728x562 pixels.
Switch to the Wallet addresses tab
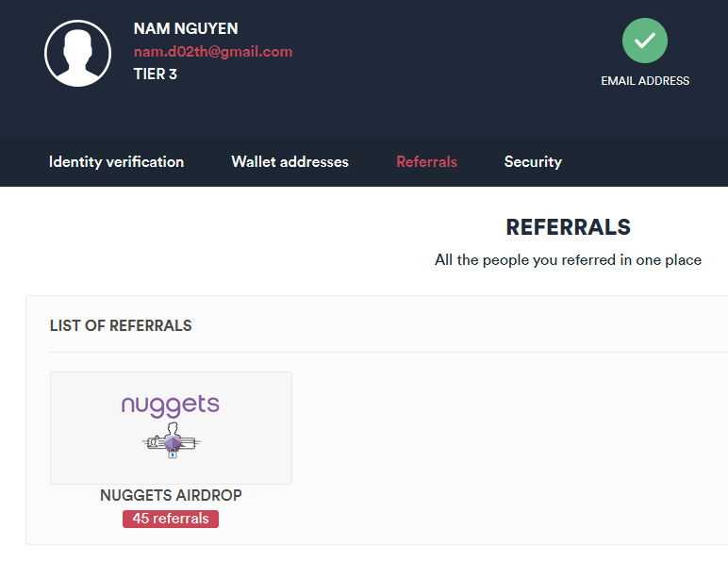290,162
